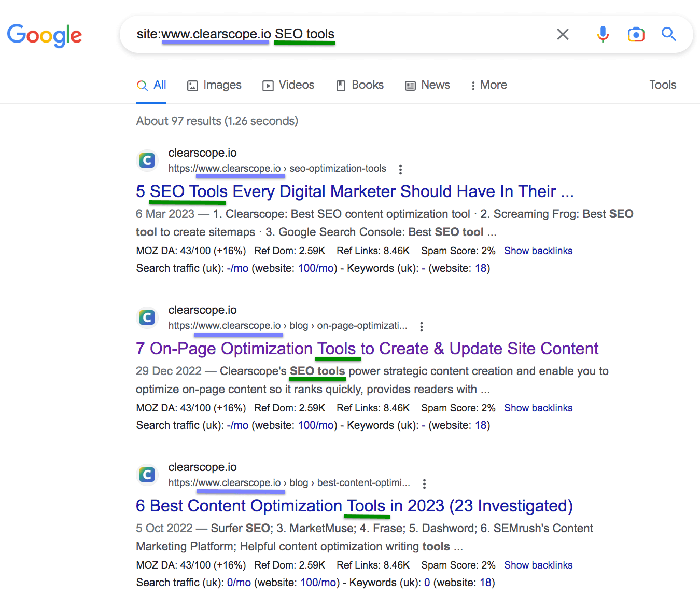Click the '6 Mar 2023' snippet date
Viewport: 700px width, 609px height.
tap(165, 214)
